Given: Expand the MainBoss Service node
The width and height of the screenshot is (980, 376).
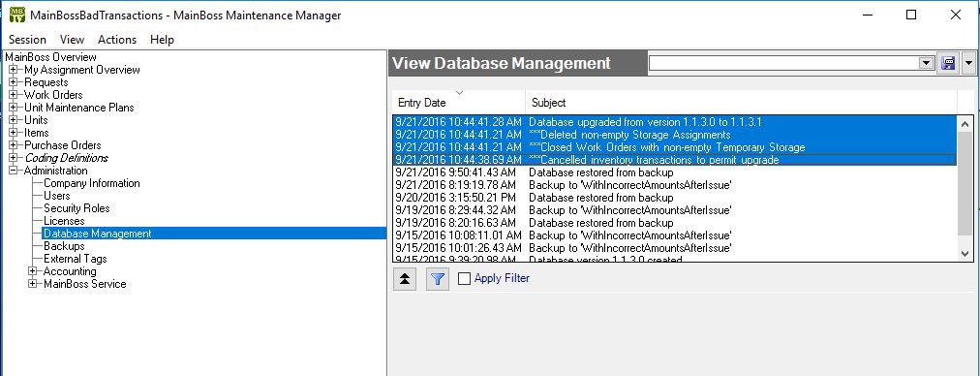Looking at the screenshot, I should coord(33,283).
